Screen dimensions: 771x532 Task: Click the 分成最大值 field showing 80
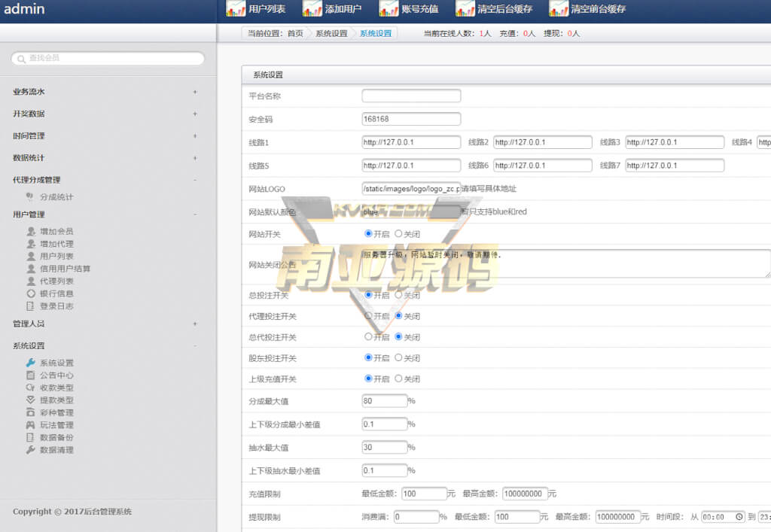[x=385, y=401]
